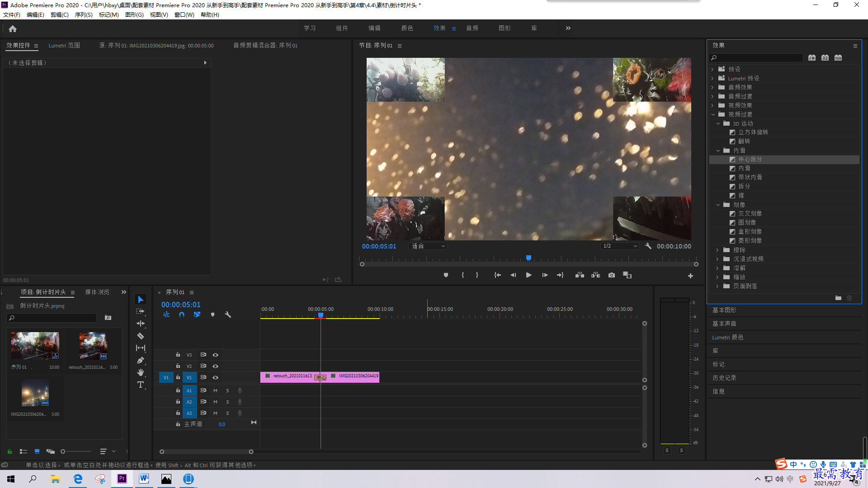Open the 1/2 playback resolution dropdown
868x488 pixels.
click(x=620, y=246)
